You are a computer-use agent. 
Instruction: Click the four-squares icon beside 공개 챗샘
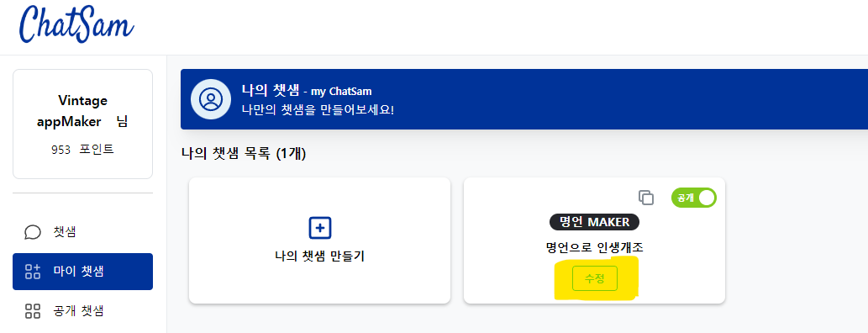(x=33, y=311)
